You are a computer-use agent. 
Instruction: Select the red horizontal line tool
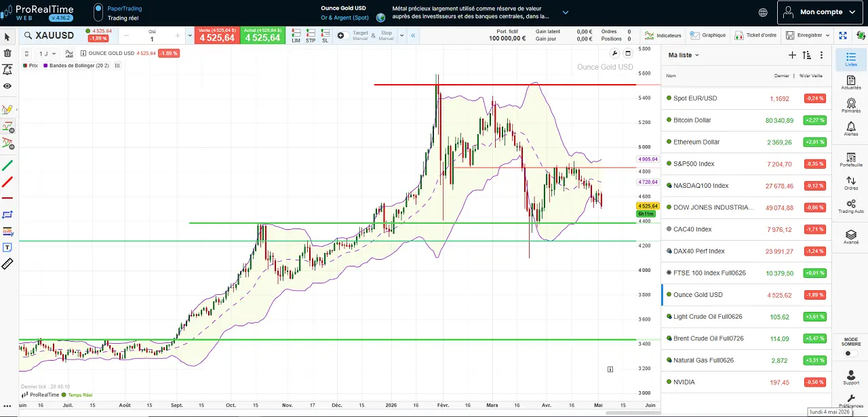tap(7, 198)
